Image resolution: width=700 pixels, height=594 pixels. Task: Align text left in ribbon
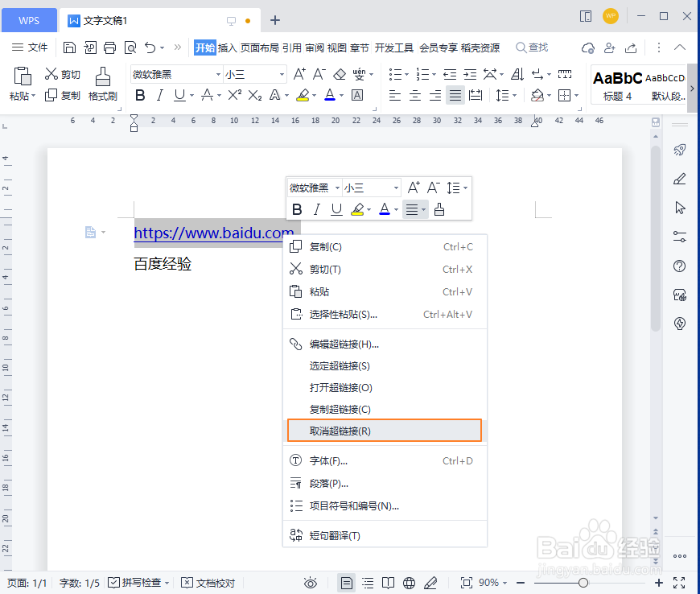[394, 95]
